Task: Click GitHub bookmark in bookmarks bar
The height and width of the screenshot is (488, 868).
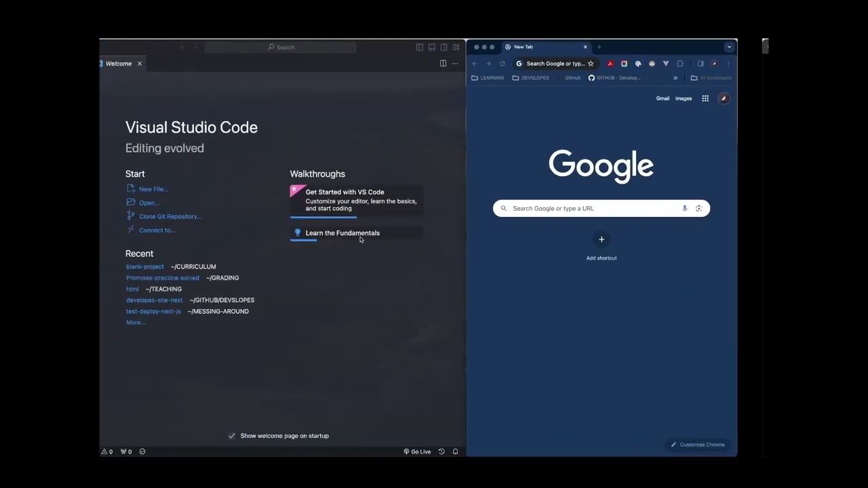Action: (x=572, y=78)
